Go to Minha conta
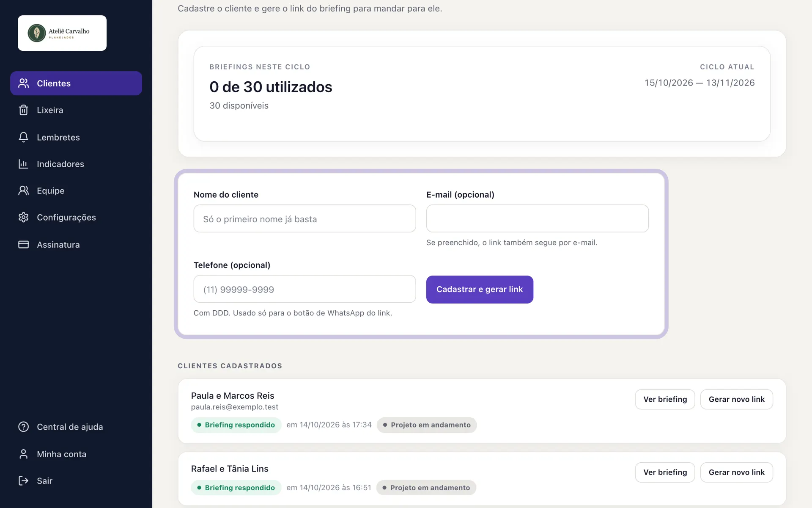The image size is (812, 508). click(x=76, y=454)
